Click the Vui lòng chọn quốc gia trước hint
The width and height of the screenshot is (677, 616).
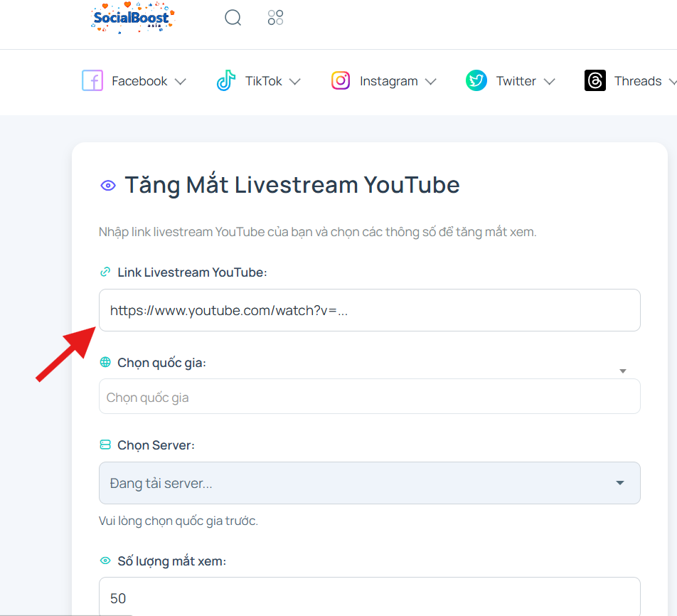coord(178,521)
